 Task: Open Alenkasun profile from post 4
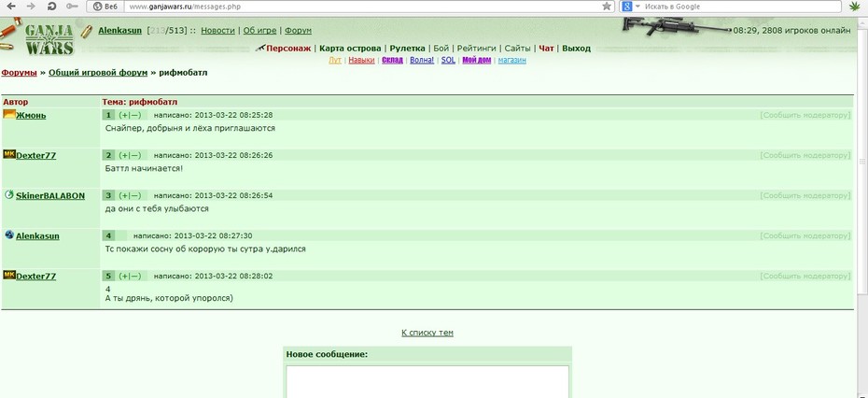click(x=37, y=236)
